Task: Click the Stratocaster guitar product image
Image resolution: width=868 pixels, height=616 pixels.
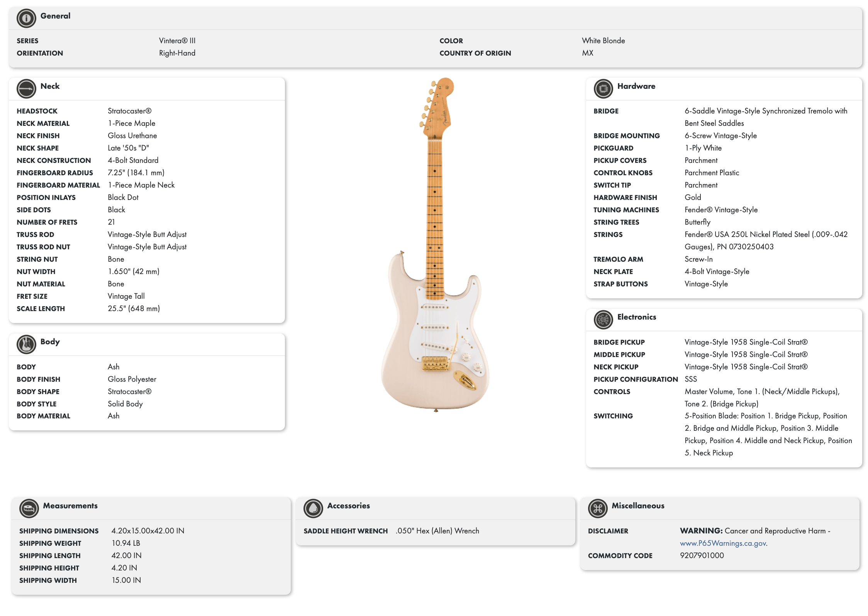Action: click(x=436, y=245)
